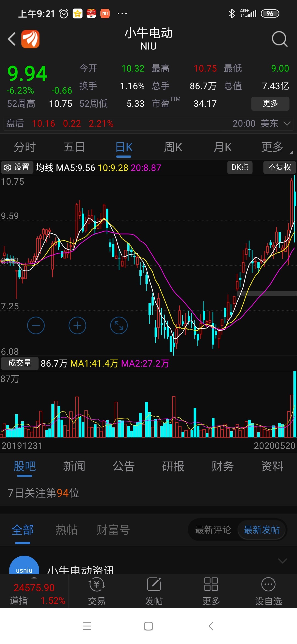Screen dimensions: 297x644
Task: Open the 新闻 news tab
Action: [74, 466]
